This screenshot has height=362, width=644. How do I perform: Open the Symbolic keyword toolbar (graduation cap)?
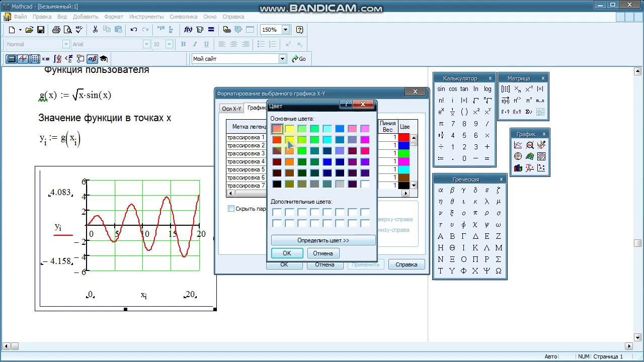coord(104,59)
